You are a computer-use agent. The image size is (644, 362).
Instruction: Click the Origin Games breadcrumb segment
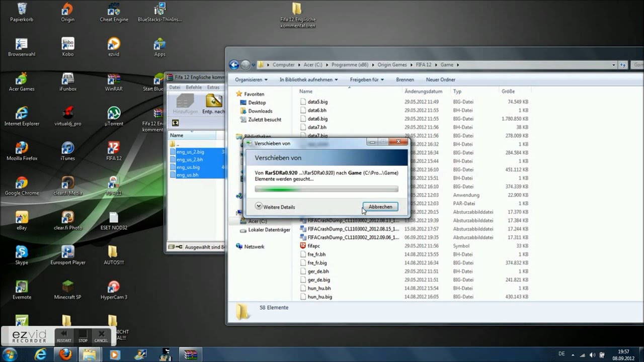pos(392,64)
